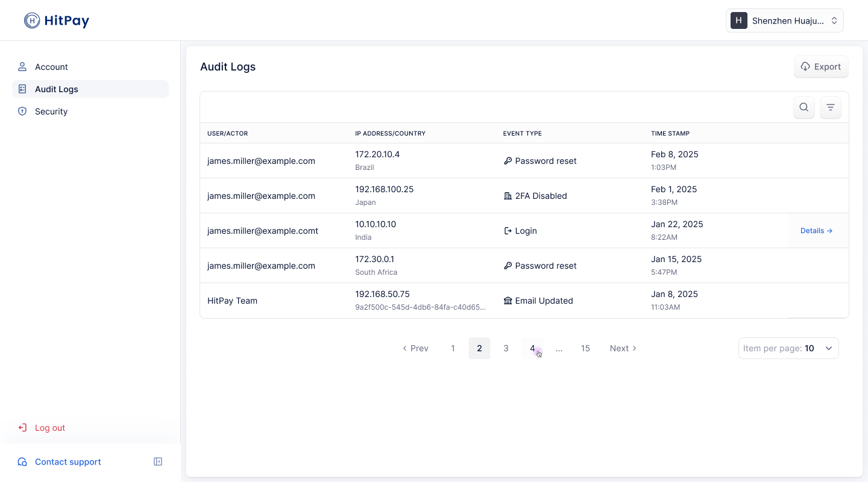Screen dimensions: 868x482
Task: Click the Jan 15, 2025 timestamp
Action: pos(676,259)
